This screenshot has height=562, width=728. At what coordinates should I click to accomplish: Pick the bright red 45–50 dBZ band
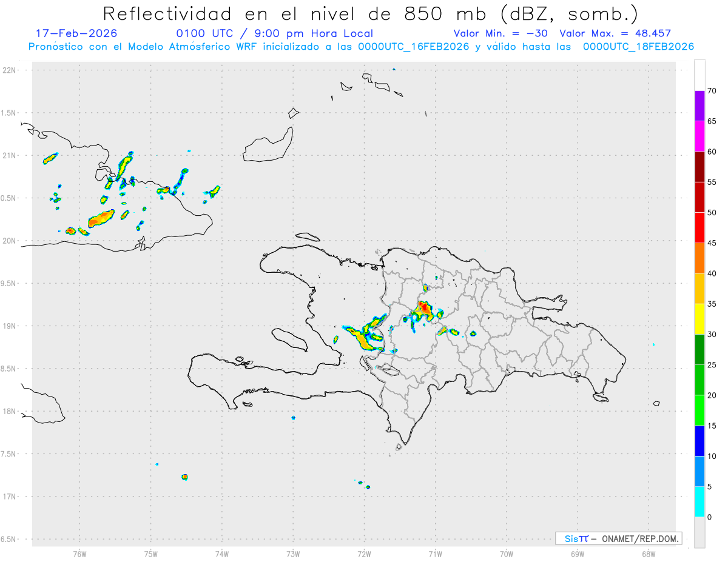[699, 228]
